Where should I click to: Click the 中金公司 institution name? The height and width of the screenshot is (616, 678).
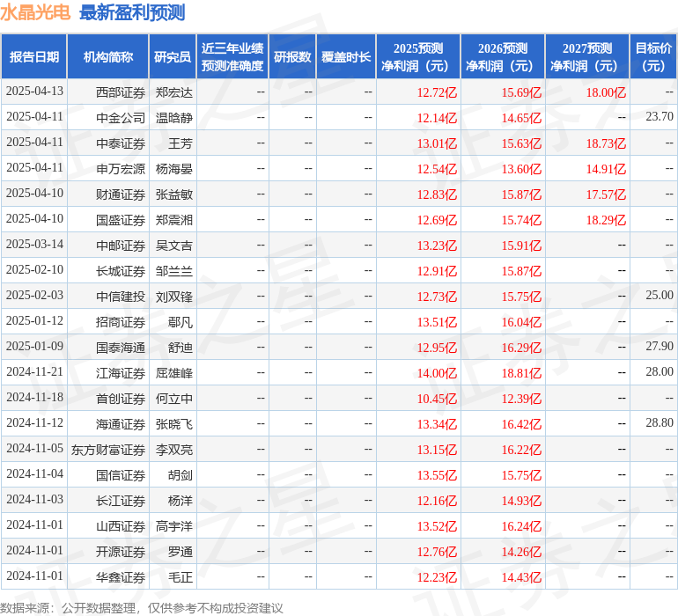click(121, 117)
